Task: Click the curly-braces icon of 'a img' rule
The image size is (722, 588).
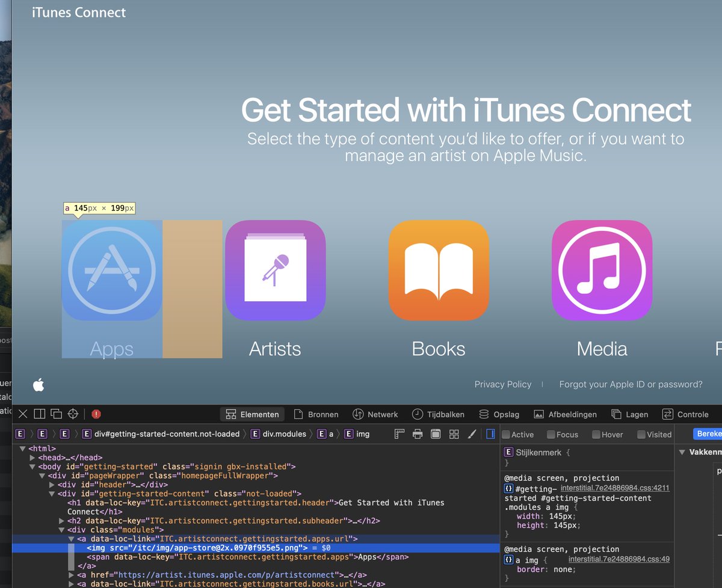Action: click(508, 560)
